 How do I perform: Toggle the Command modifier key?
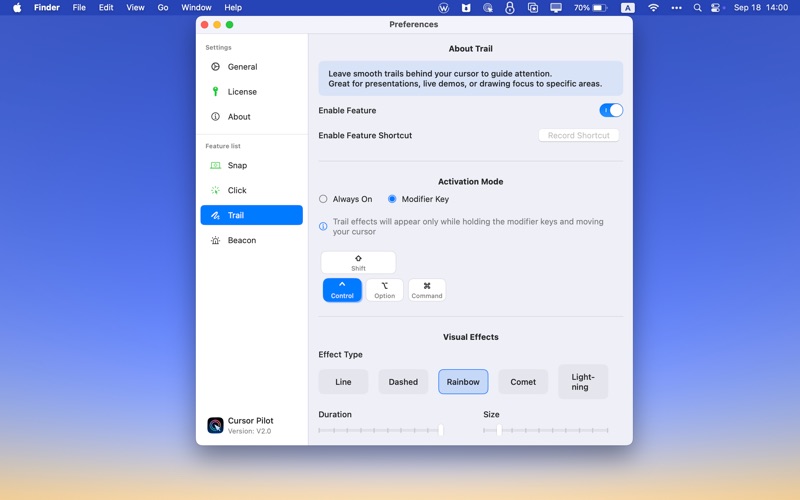[x=427, y=290]
